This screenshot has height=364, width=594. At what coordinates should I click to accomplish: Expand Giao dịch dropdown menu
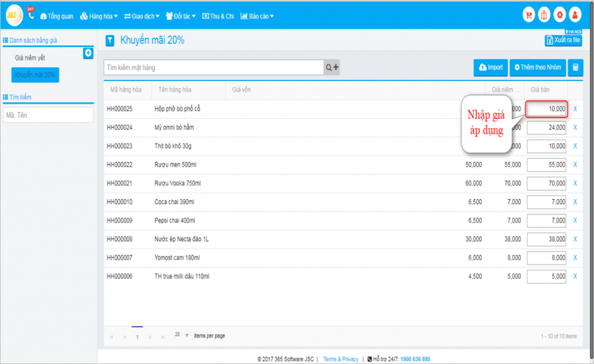(142, 16)
